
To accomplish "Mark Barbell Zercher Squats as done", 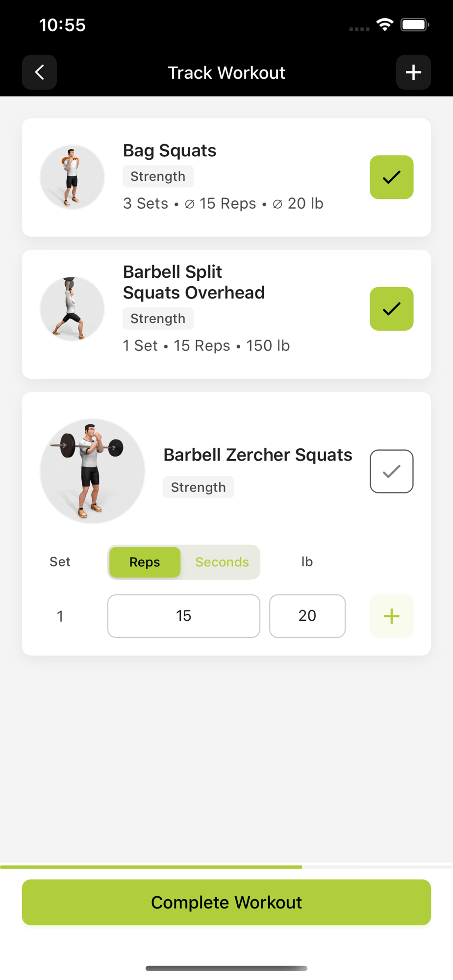I will [x=391, y=471].
